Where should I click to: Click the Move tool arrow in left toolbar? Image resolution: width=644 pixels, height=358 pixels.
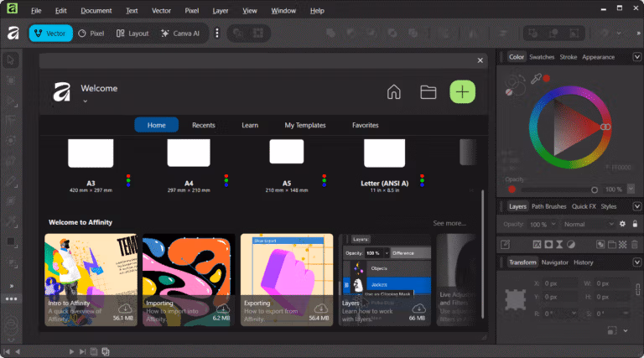coord(11,60)
